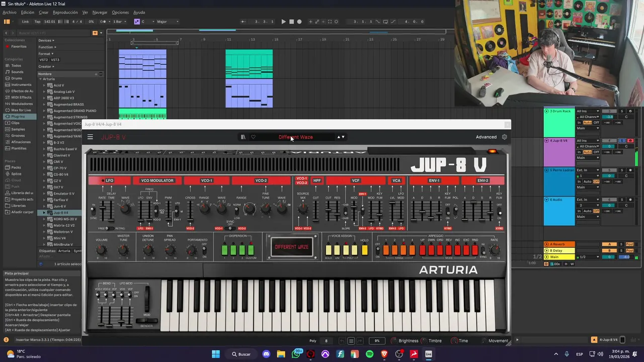
Task: Select the Samples category in browser
Action: pos(18,129)
